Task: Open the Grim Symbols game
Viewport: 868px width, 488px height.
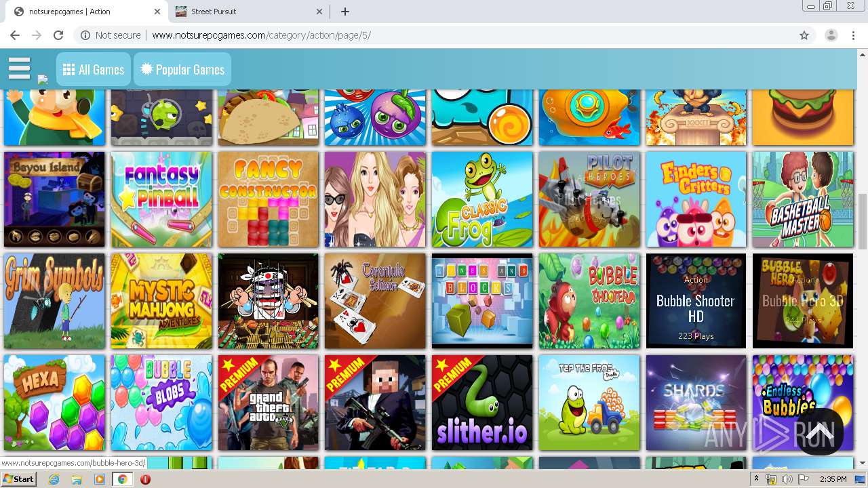Action: coord(54,301)
